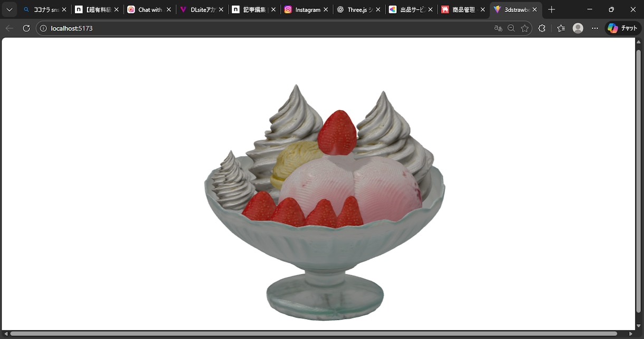Open the Copilot チャット button

pos(623,28)
